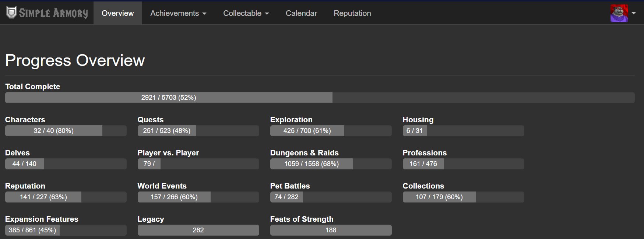Open the Professions category heading
The height and width of the screenshot is (239, 644).
coord(425,153)
